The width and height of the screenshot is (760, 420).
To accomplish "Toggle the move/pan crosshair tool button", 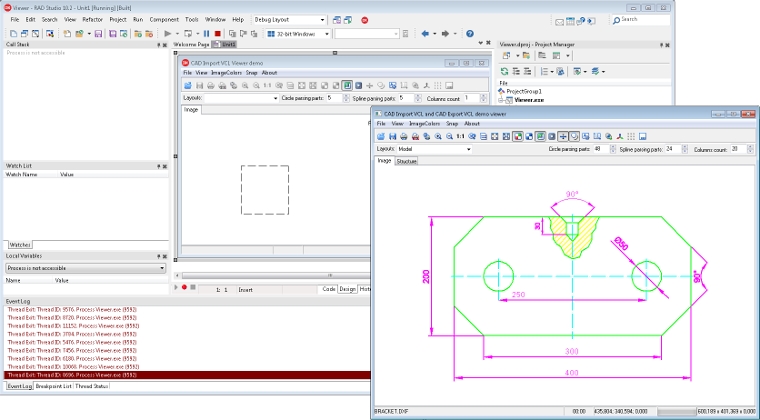I will coord(563,136).
